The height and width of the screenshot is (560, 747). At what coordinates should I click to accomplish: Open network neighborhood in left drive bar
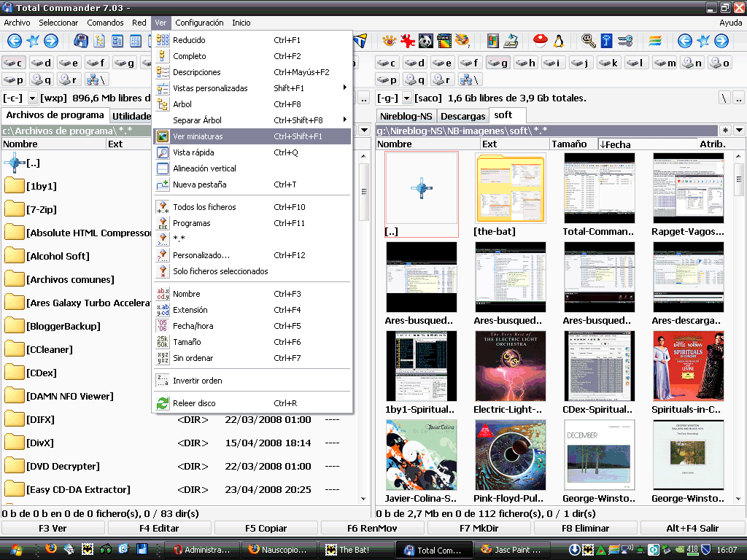96,79
